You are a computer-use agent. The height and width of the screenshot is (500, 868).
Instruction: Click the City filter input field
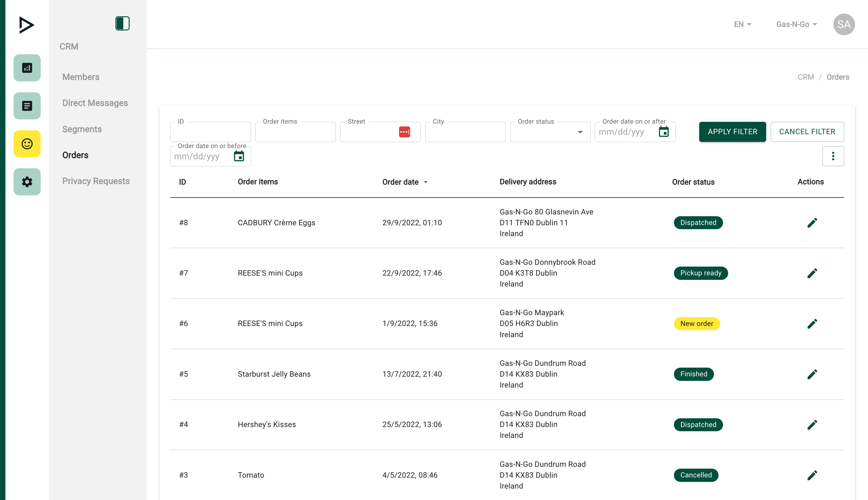tap(465, 132)
